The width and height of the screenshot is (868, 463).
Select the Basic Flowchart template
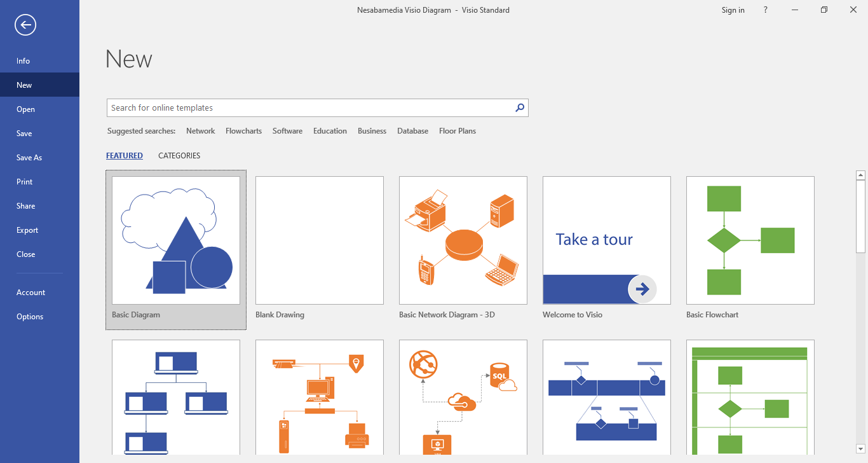point(750,240)
